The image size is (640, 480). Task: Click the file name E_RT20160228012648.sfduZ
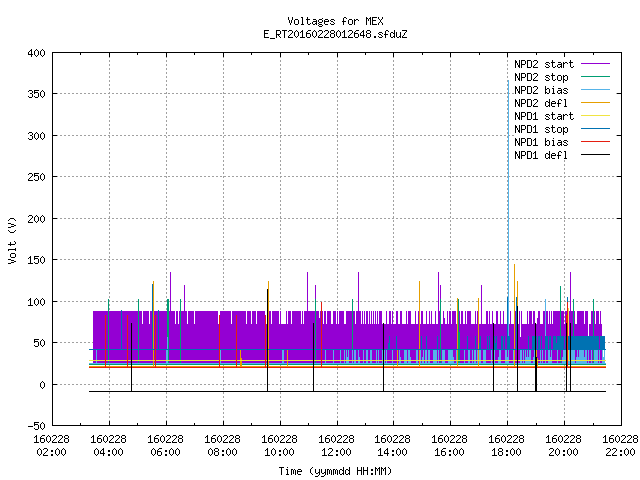(335, 34)
